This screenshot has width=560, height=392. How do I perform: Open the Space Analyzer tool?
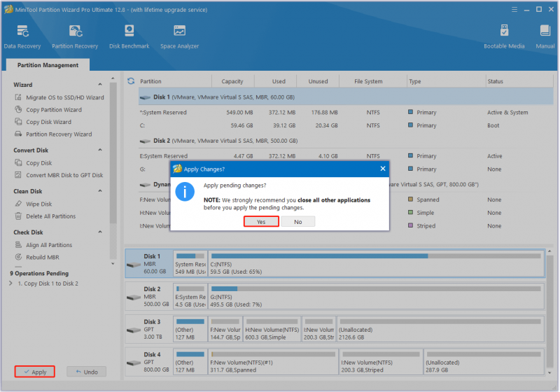pyautogui.click(x=179, y=36)
